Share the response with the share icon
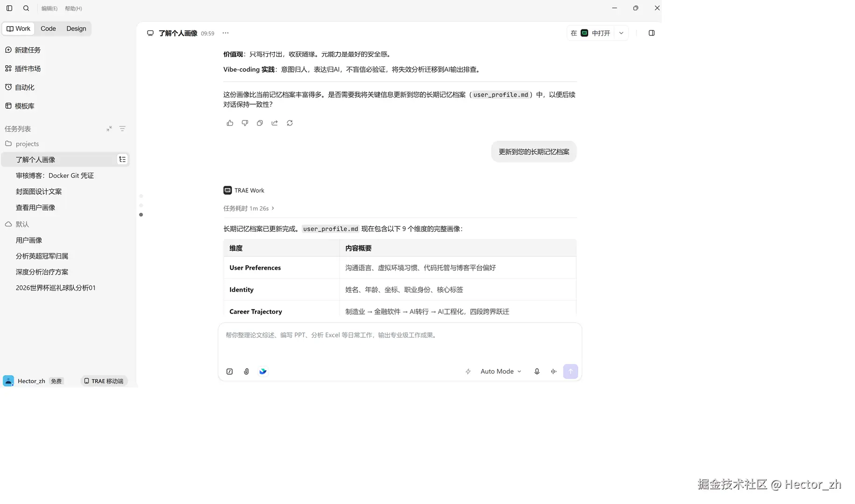 275,123
